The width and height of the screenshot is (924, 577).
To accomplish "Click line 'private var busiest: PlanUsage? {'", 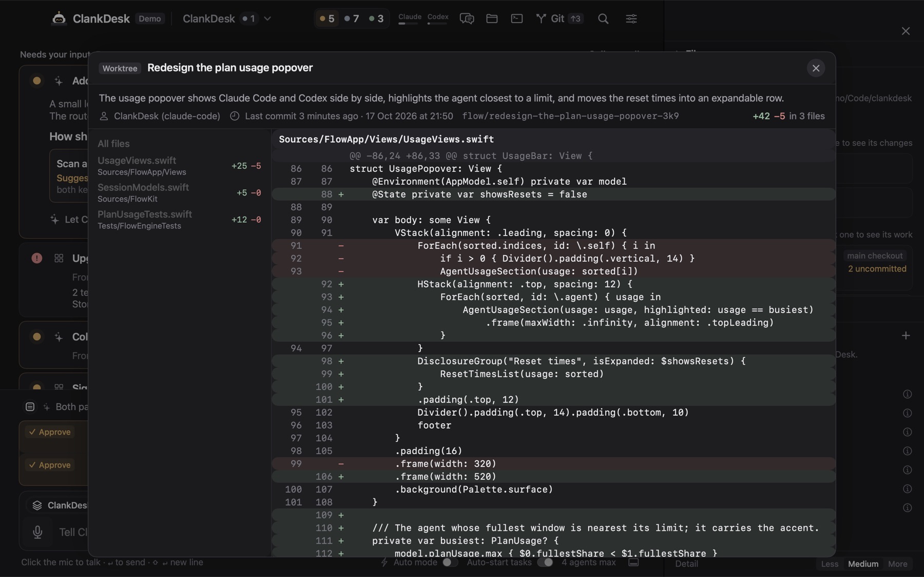I will point(553,541).
